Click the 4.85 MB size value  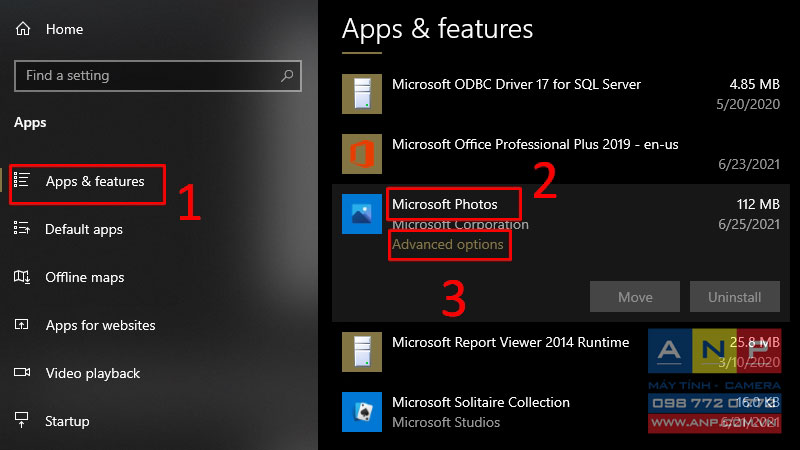tap(755, 84)
